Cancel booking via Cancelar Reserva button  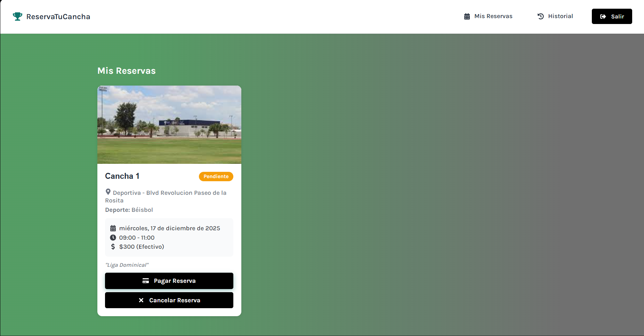click(169, 300)
